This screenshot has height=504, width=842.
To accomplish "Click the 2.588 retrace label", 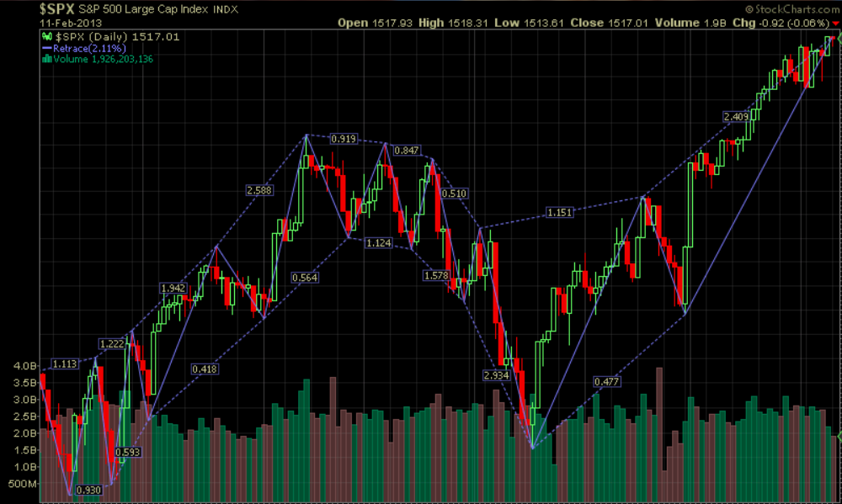I will click(x=259, y=190).
